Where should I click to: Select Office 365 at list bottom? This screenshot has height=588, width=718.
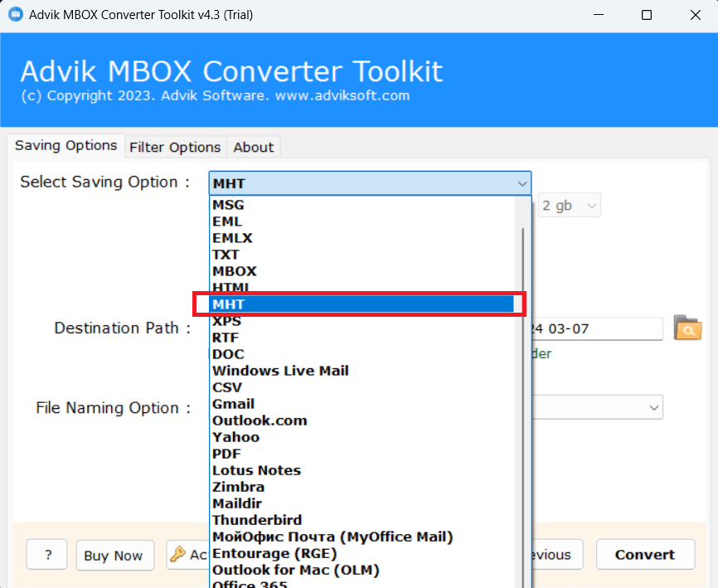coord(361,583)
